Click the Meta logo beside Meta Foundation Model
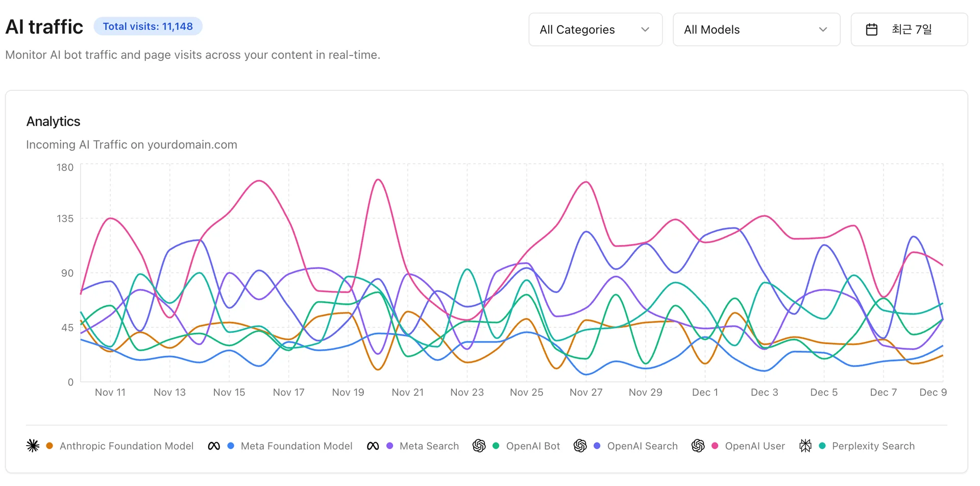 coord(214,446)
